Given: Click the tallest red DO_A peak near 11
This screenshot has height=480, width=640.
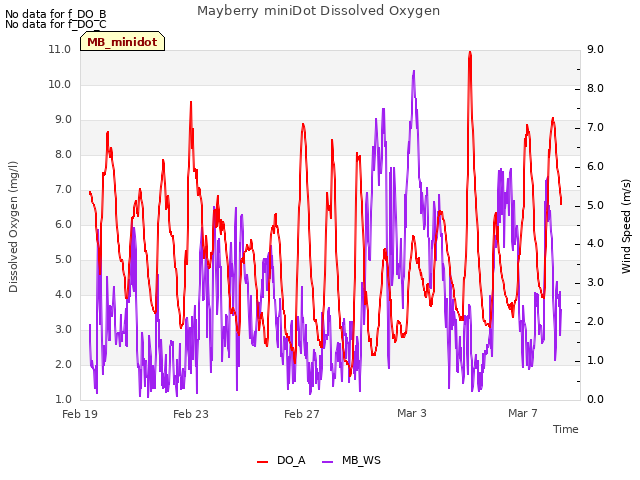Looking at the screenshot, I should 470,53.
